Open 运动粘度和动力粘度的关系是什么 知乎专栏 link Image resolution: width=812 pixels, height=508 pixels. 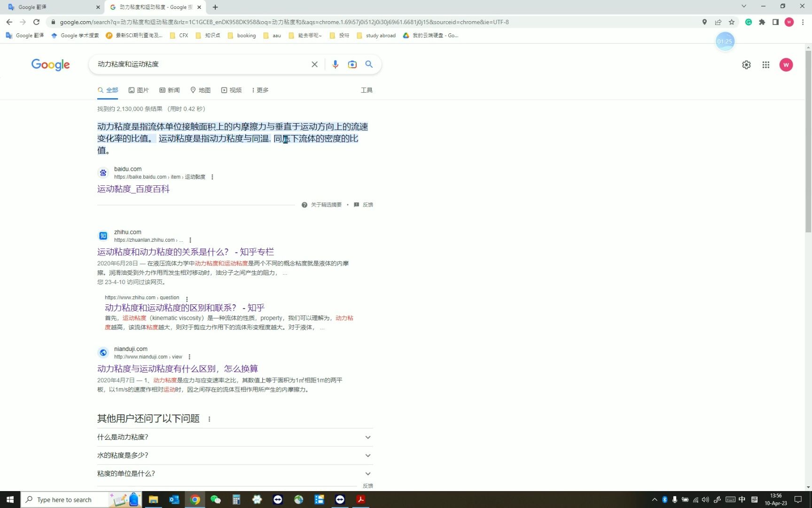click(x=186, y=252)
